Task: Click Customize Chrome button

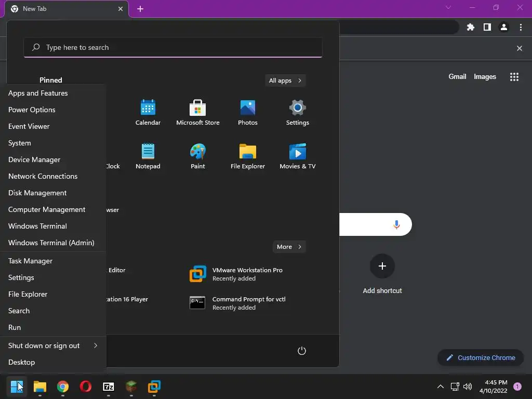Action: click(481, 357)
